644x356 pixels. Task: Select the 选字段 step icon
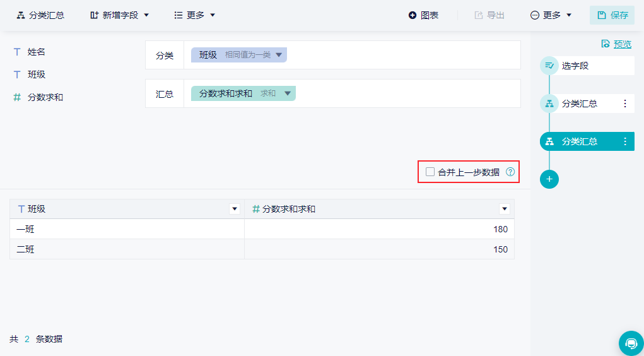point(549,66)
